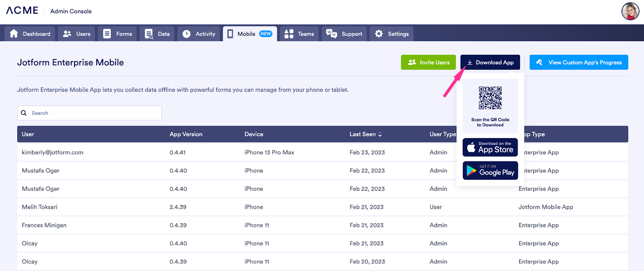Click the Forms document icon
The image size is (644, 271).
pyautogui.click(x=107, y=34)
